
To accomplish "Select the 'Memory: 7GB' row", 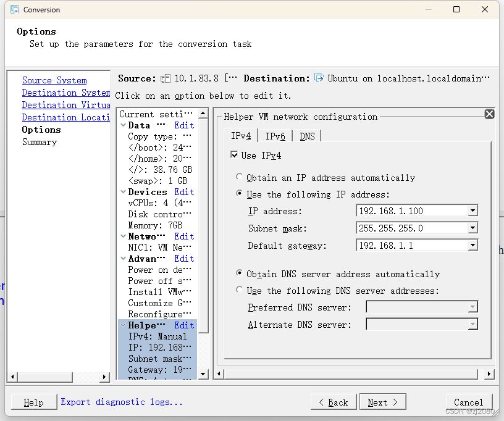I will (x=155, y=225).
